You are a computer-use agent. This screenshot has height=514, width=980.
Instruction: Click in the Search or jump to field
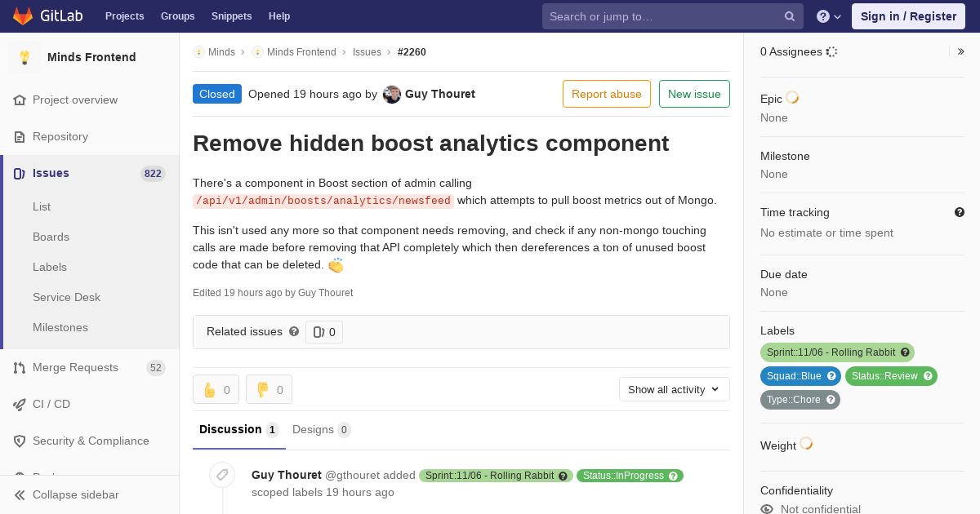tap(673, 16)
